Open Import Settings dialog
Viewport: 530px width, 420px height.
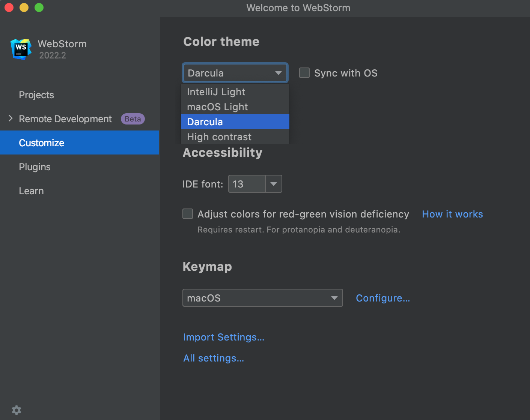click(223, 337)
